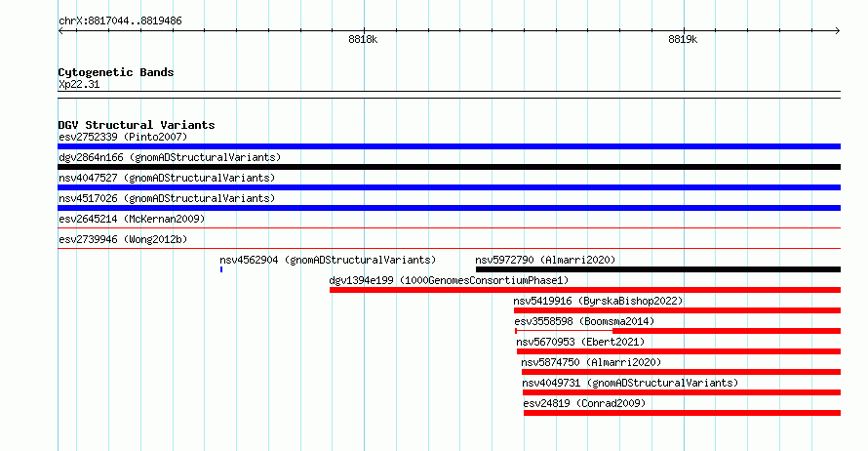
Task: Click the chrX:8817044..8819486 coordinate label
Action: click(120, 21)
